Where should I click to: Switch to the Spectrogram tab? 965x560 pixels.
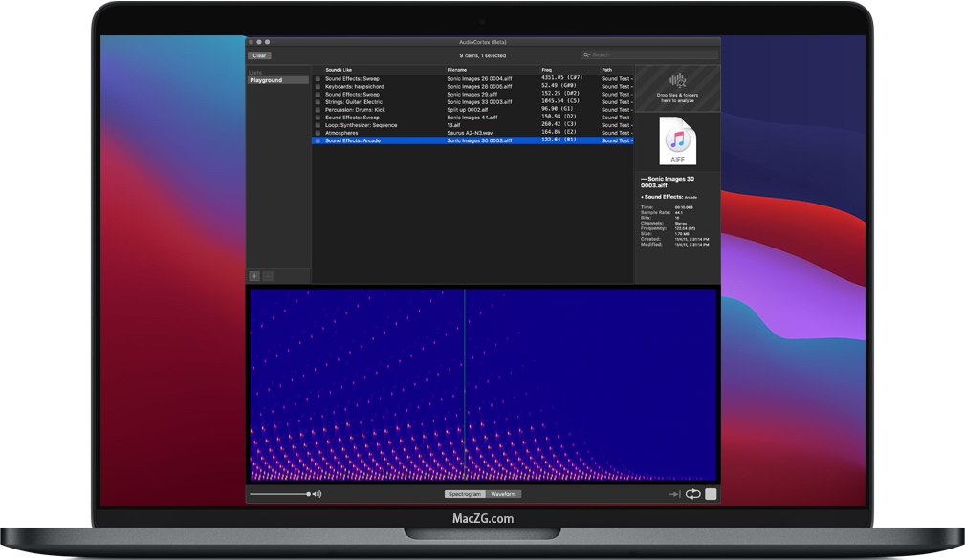466,493
